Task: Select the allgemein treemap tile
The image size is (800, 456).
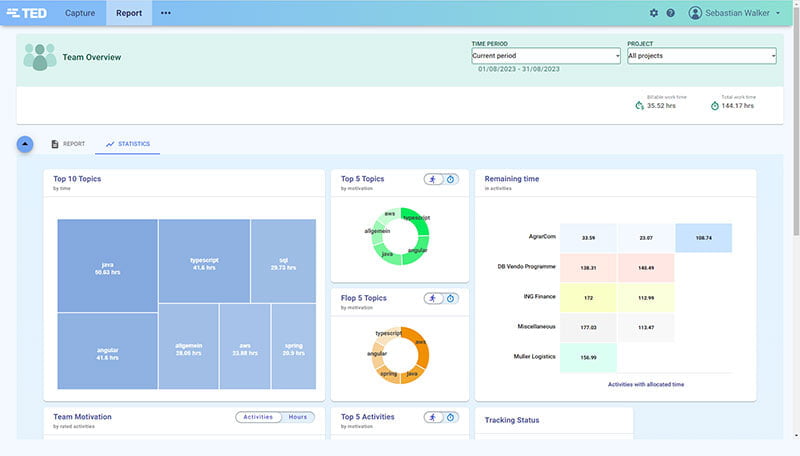Action: tap(189, 346)
